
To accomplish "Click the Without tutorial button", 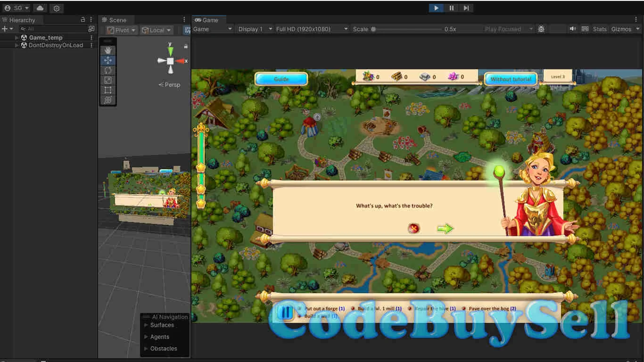I will 511,79.
